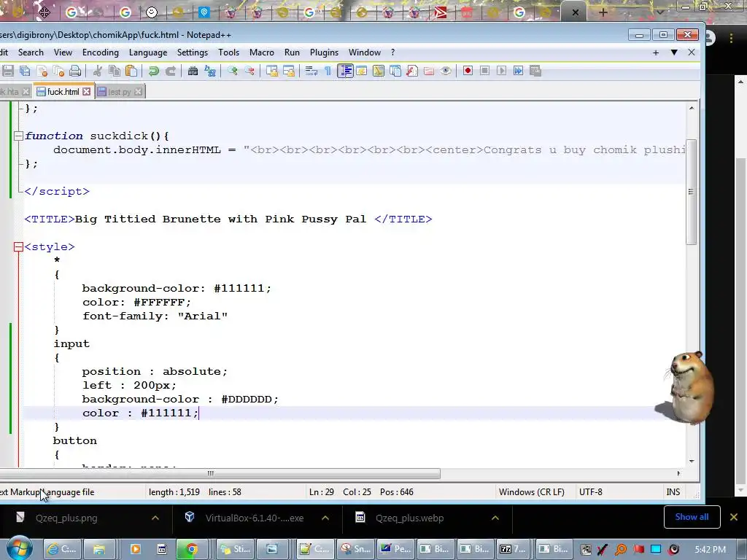The image size is (747, 560).
Task: Click the Playback macro icon
Action: 501,71
